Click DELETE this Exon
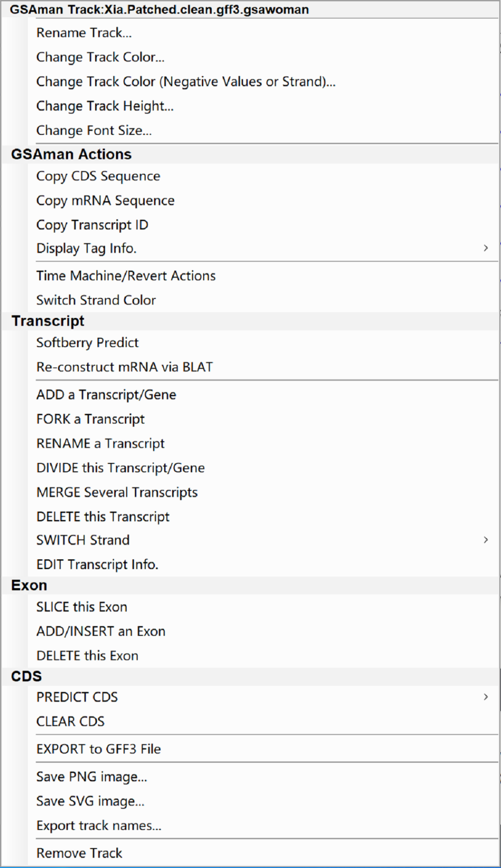 coord(87,656)
